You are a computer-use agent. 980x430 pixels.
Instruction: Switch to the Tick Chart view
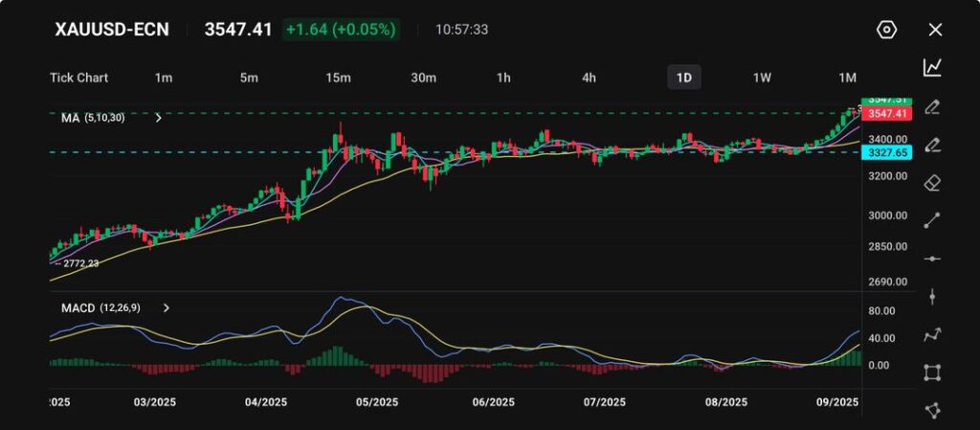click(78, 78)
